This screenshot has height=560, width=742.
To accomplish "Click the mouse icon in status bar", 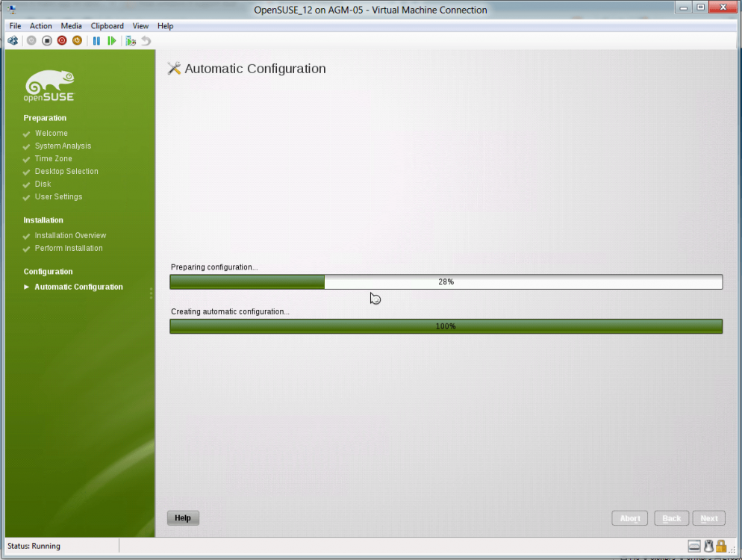I will coord(708,546).
